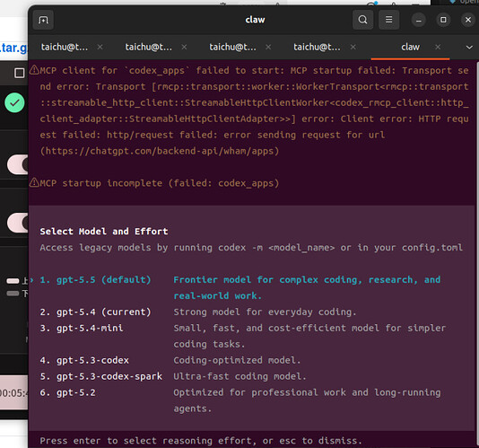Close the fourth taichu tab
Image resolution: width=479 pixels, height=448 pixels.
click(353, 47)
